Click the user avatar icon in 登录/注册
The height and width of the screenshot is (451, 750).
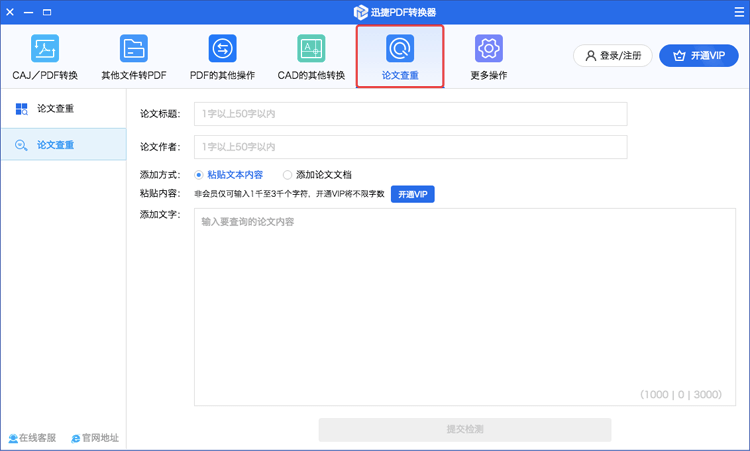pyautogui.click(x=591, y=56)
